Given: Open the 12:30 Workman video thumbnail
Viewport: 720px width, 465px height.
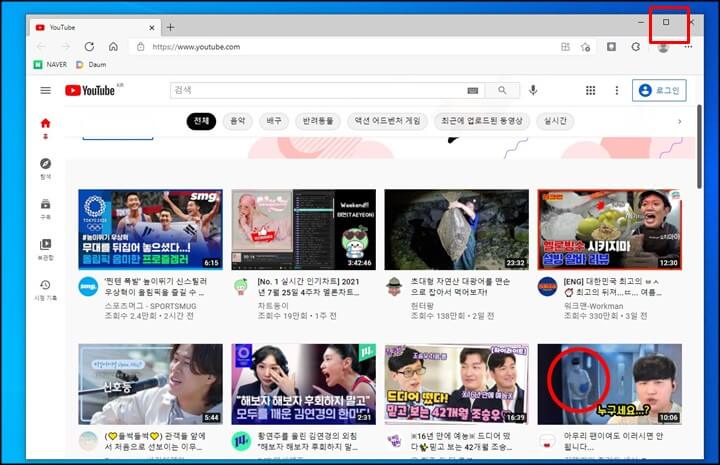Looking at the screenshot, I should pyautogui.click(x=610, y=230).
